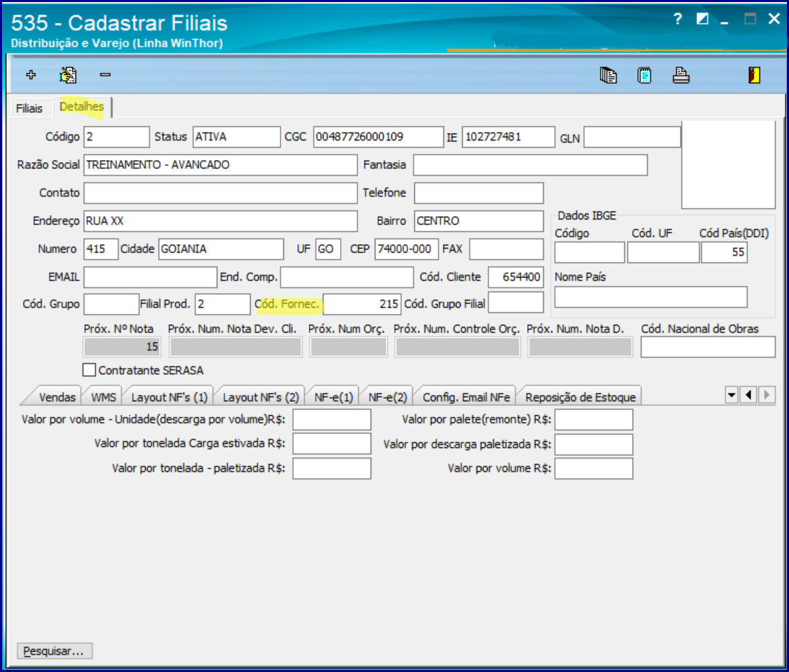Click Valor por palete(remonte) field
The image size is (789, 672).
pyautogui.click(x=594, y=420)
